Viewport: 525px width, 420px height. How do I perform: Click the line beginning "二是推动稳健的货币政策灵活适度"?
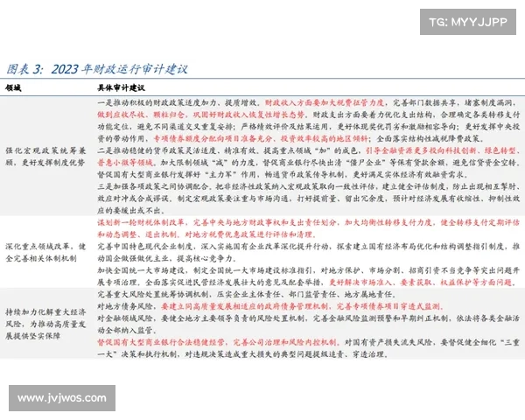pyautogui.click(x=308, y=150)
